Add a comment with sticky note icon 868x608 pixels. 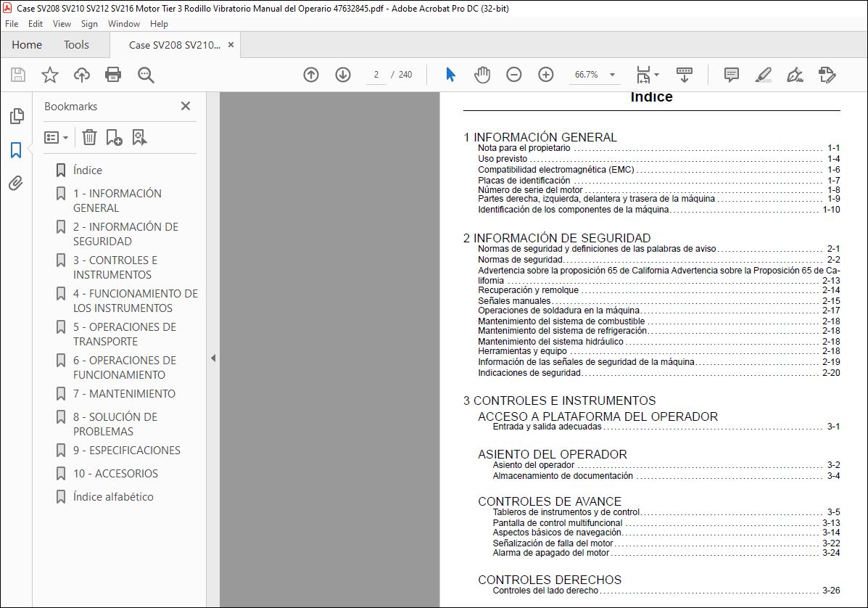731,75
